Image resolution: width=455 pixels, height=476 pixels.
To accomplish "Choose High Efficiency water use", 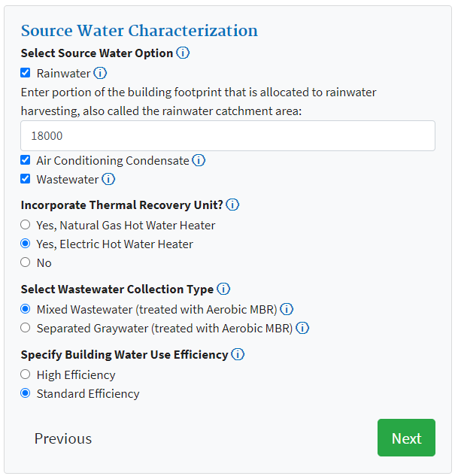I will point(26,374).
